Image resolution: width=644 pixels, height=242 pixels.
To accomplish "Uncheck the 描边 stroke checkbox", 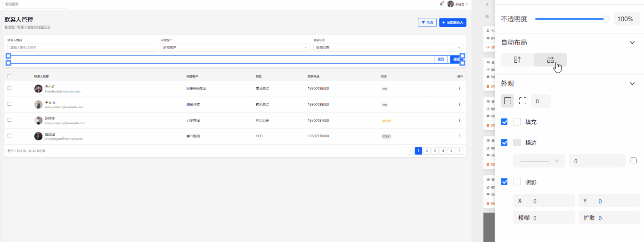I will pos(504,142).
